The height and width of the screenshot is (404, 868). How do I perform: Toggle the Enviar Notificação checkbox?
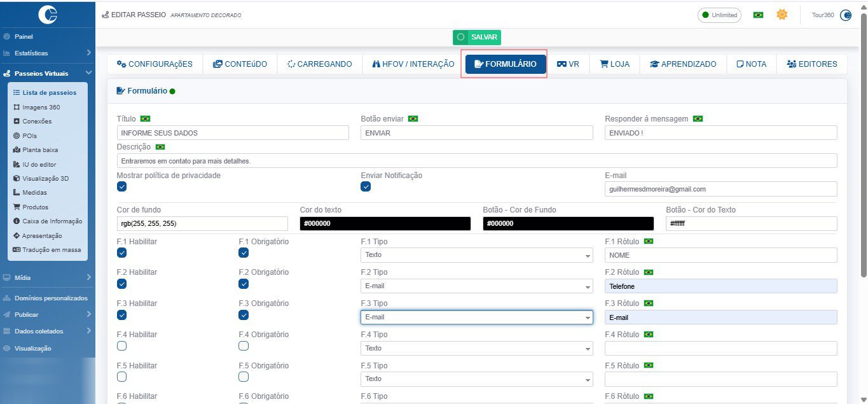[366, 186]
